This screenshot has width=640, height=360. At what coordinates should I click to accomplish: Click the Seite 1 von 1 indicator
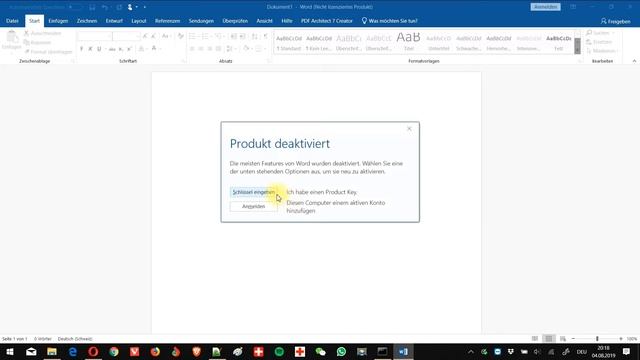(15, 339)
